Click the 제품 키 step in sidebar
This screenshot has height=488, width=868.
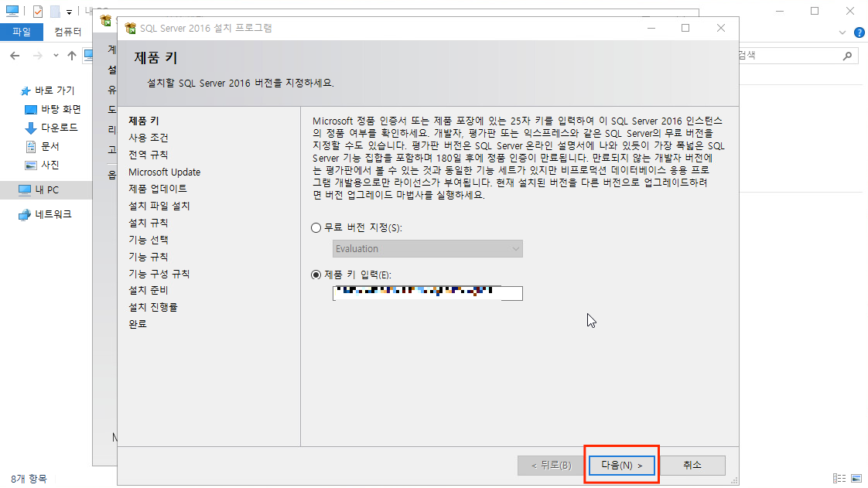(144, 121)
